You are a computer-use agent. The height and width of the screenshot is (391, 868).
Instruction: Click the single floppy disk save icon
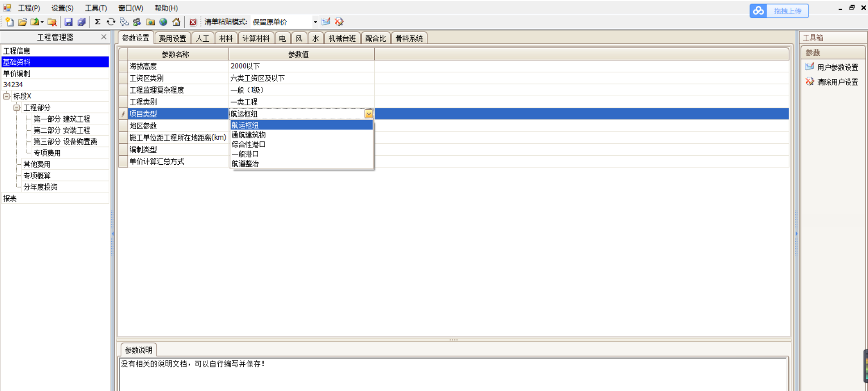coord(69,22)
